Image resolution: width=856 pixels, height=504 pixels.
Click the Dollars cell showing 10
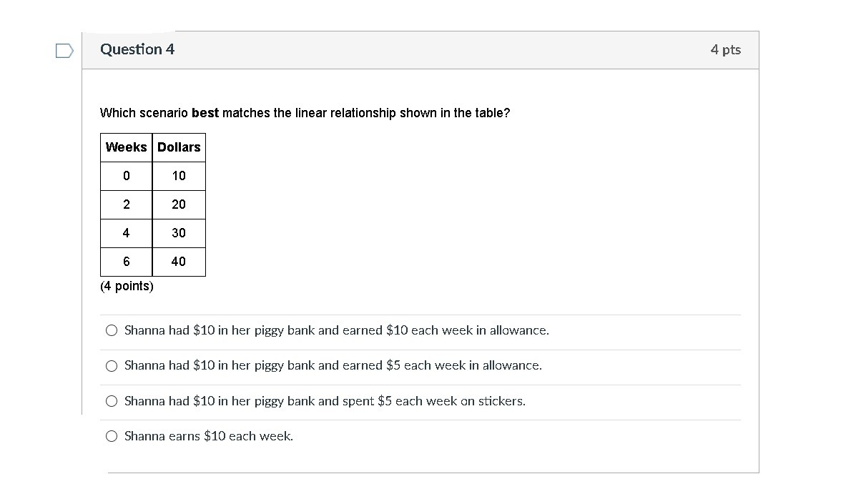coord(179,176)
